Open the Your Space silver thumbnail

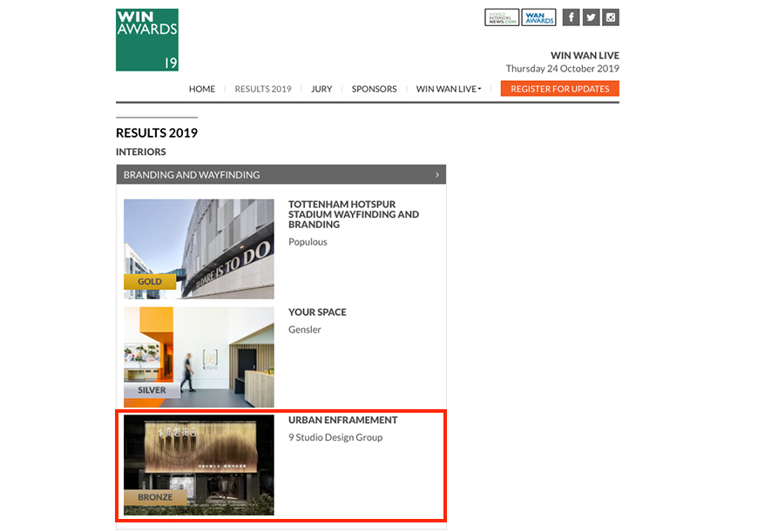[199, 357]
